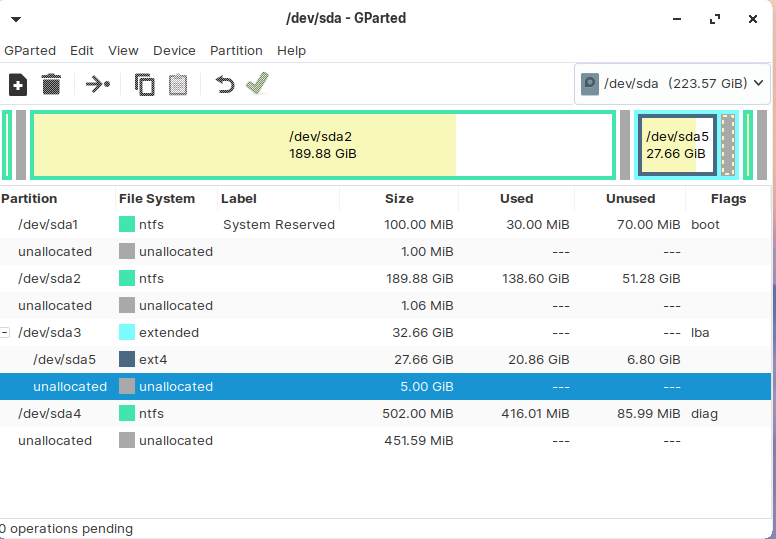Image resolution: width=776 pixels, height=539 pixels.
Task: Click the green ntfs color swatch for /dev/sda1
Action: tap(127, 225)
